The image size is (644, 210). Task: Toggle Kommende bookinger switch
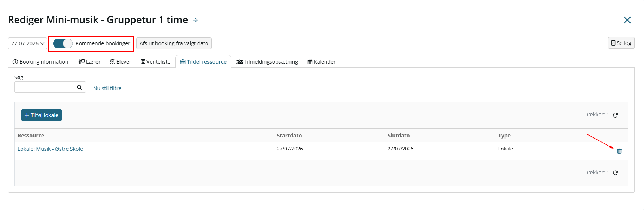pos(63,43)
